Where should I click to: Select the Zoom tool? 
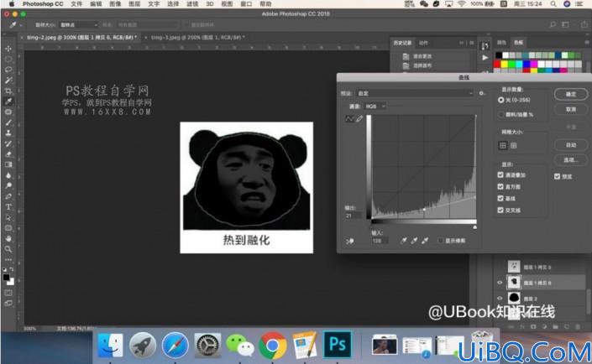8,249
